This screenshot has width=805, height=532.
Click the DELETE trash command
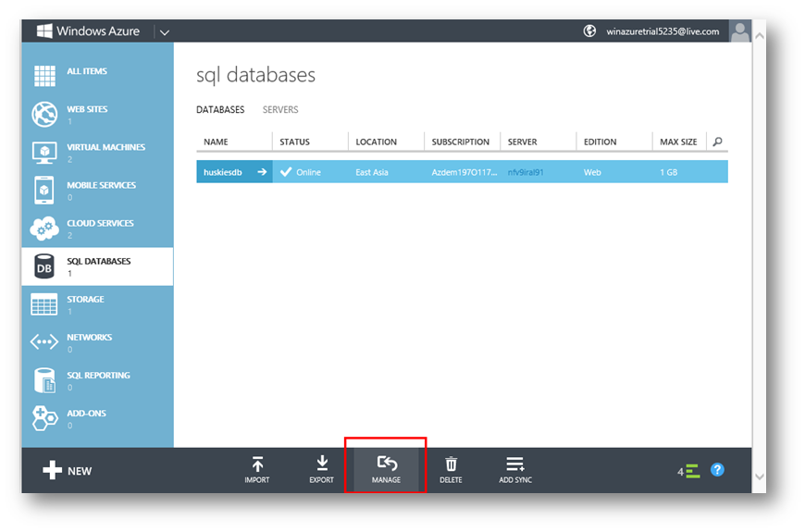coord(451,469)
